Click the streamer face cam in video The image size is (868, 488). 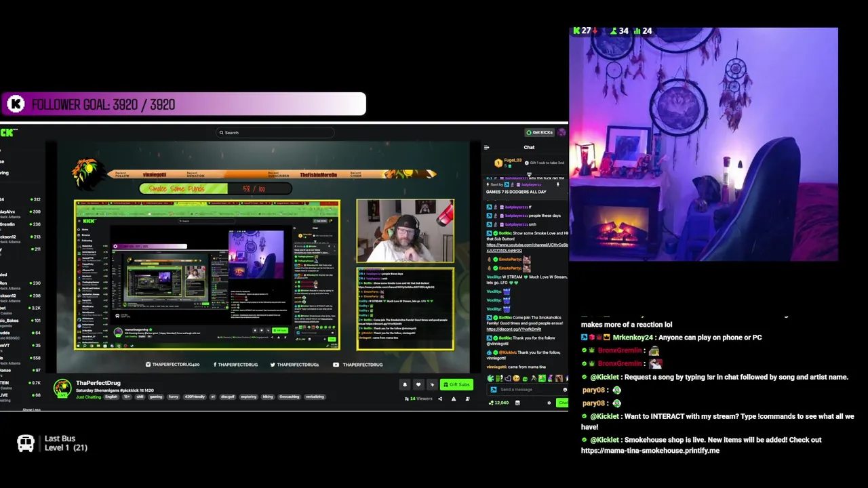(x=406, y=230)
